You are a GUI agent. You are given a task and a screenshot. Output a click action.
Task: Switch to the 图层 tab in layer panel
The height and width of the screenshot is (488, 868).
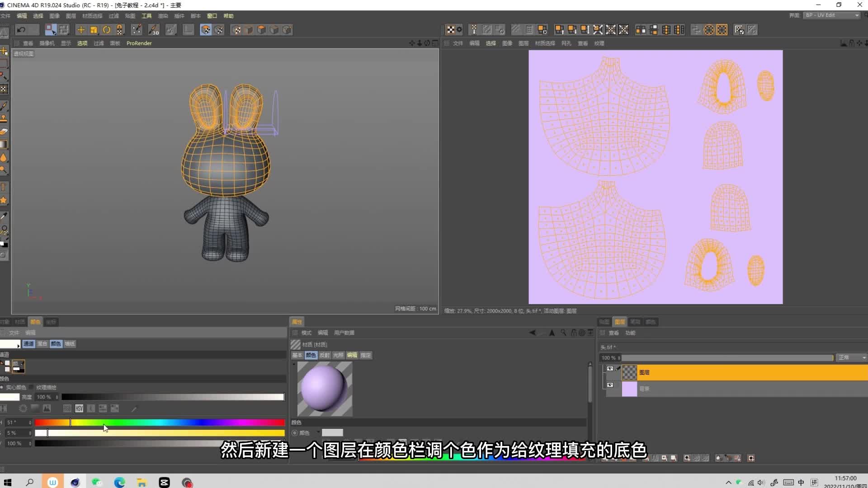click(x=620, y=322)
